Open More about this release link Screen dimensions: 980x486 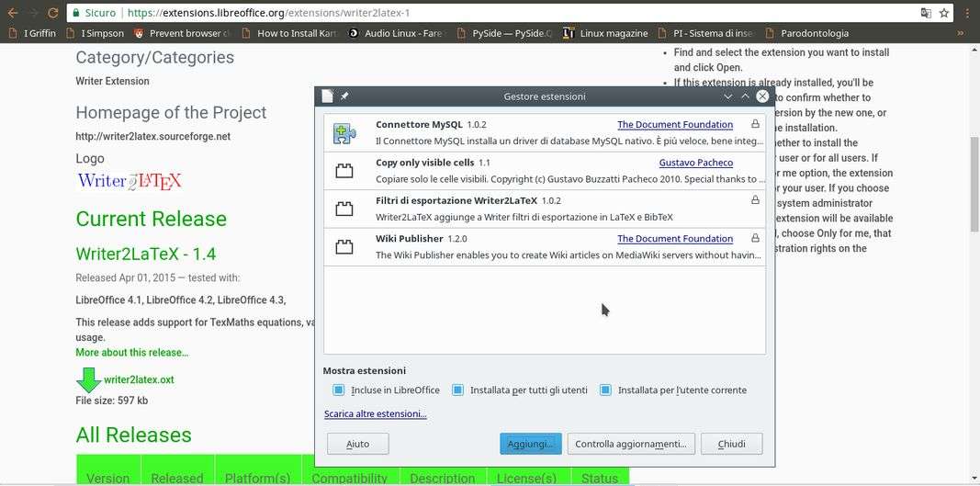[x=132, y=353]
